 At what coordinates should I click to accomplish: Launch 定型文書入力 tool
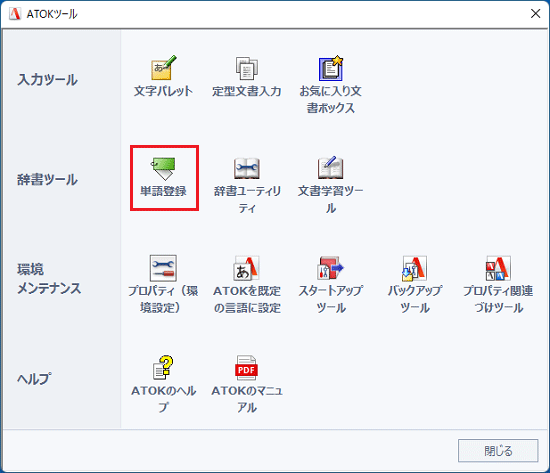(x=247, y=77)
